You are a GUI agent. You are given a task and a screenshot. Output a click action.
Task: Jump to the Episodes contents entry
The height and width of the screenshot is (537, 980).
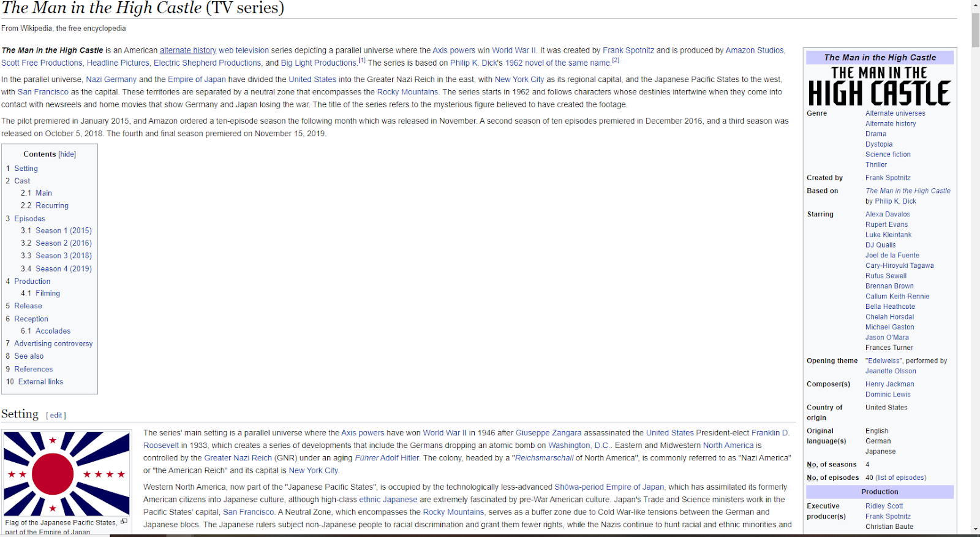coord(29,219)
